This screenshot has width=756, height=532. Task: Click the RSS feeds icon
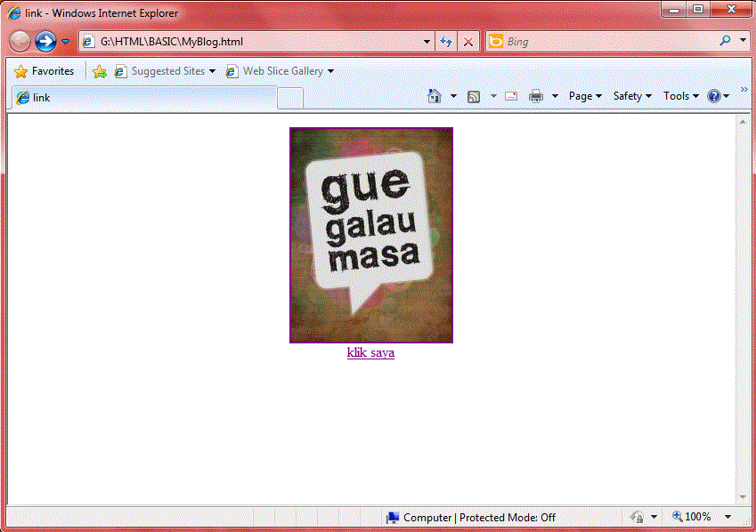[x=474, y=96]
